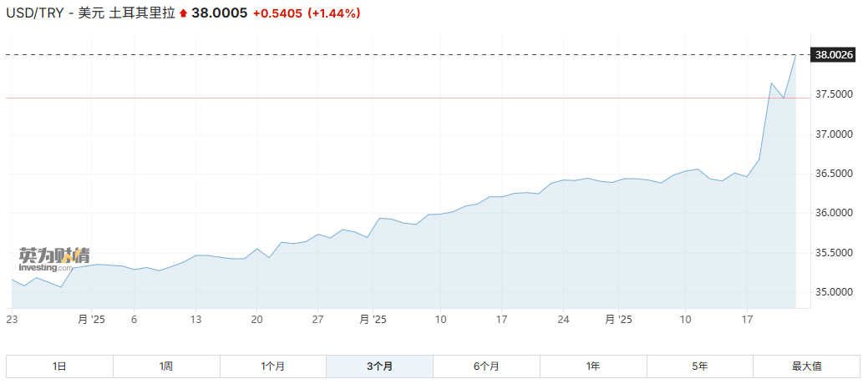Switch chart to 6个月 range
This screenshot has height=384, width=868.
pos(486,366)
